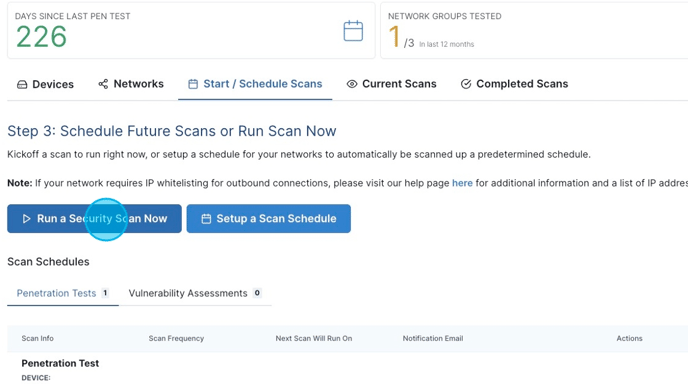The image size is (688, 384).
Task: Click calendar icon on Setup a Scan Schedule
Action: [206, 219]
